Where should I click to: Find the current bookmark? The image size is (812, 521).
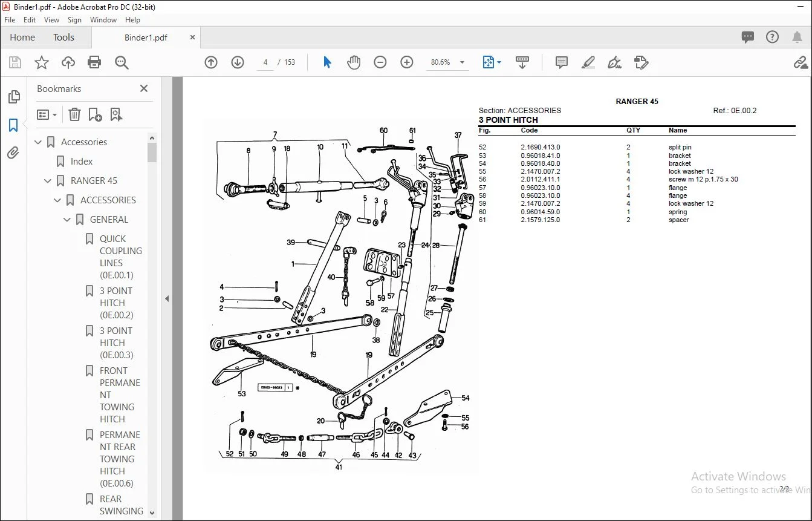tap(116, 114)
